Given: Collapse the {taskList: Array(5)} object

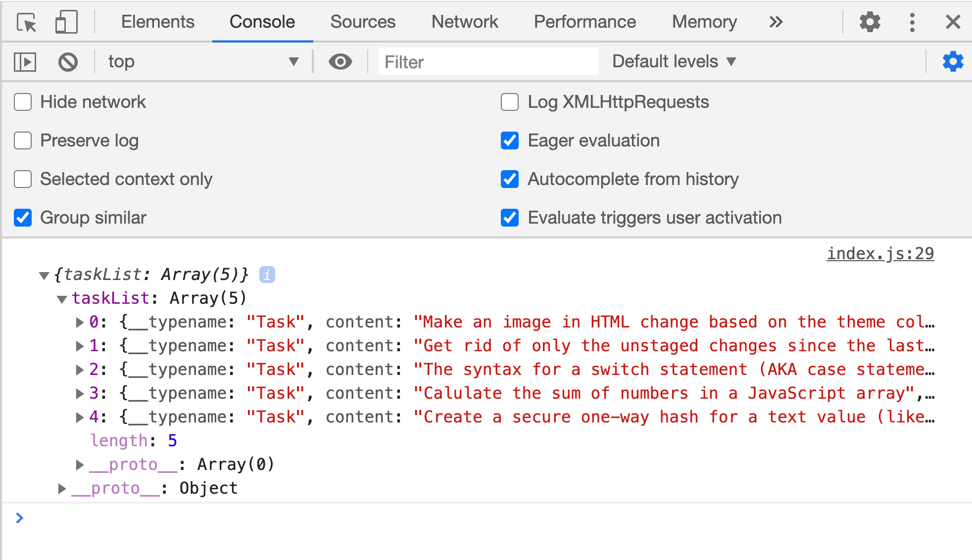Looking at the screenshot, I should click(44, 275).
